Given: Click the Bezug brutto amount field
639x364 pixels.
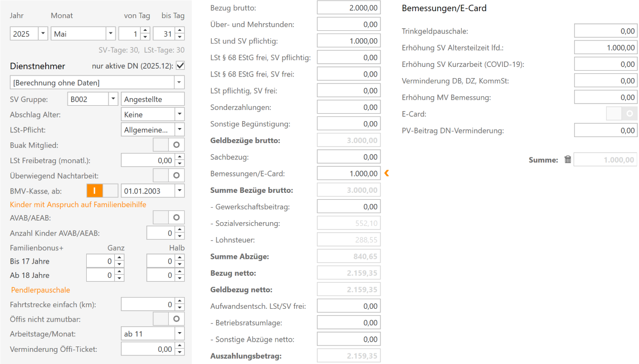Looking at the screenshot, I should point(348,7).
